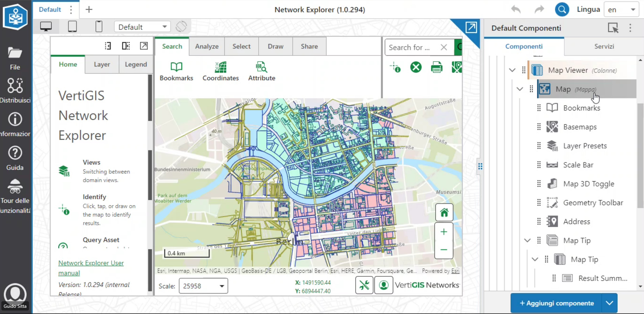
Task: Open the File menu in sidebar
Action: pyautogui.click(x=15, y=58)
